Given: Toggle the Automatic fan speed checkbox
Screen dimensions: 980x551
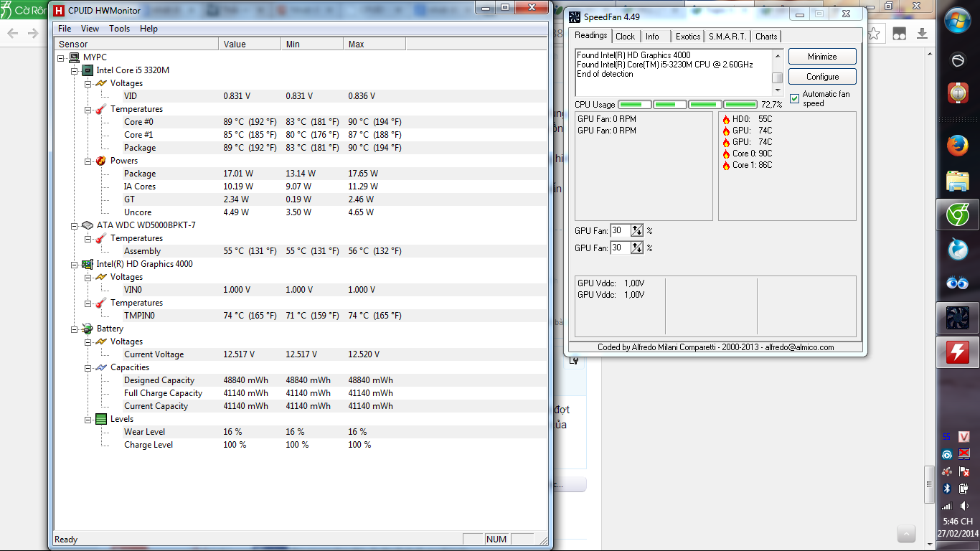Looking at the screenshot, I should coord(794,98).
